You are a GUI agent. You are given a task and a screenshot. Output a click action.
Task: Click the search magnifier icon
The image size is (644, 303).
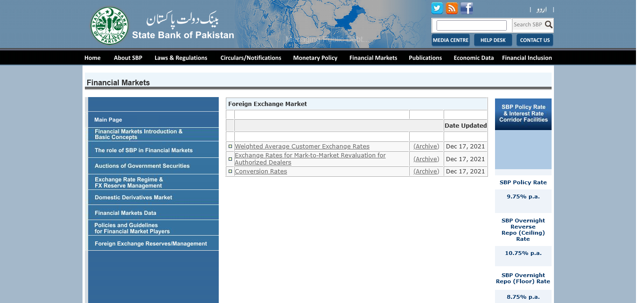coord(548,25)
